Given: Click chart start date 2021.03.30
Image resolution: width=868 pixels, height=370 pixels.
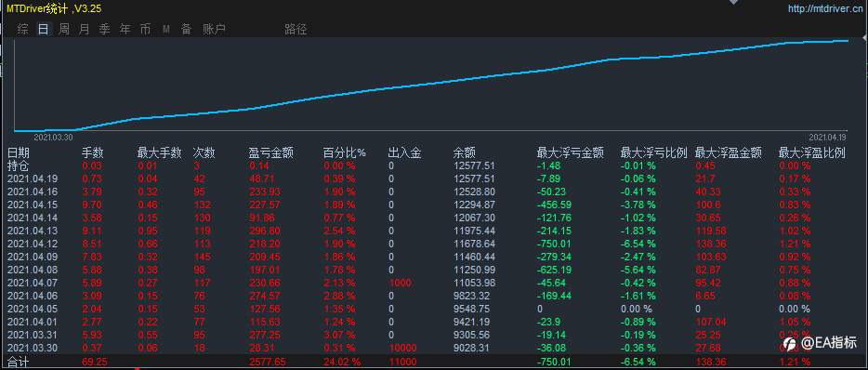Looking at the screenshot, I should [x=54, y=137].
